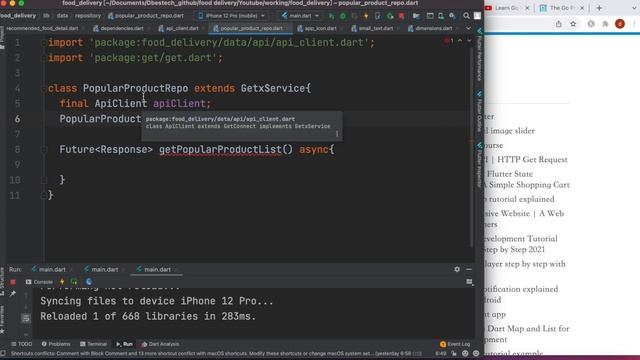Click the pin tab icon in Run panel
This screenshot has width=640, height=360.
[x=13, y=293]
